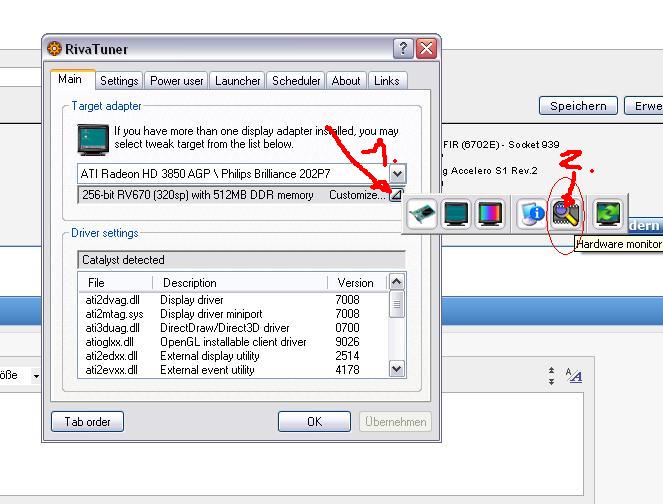Click the Speichern button in background window
This screenshot has width=663, height=504.
click(578, 106)
